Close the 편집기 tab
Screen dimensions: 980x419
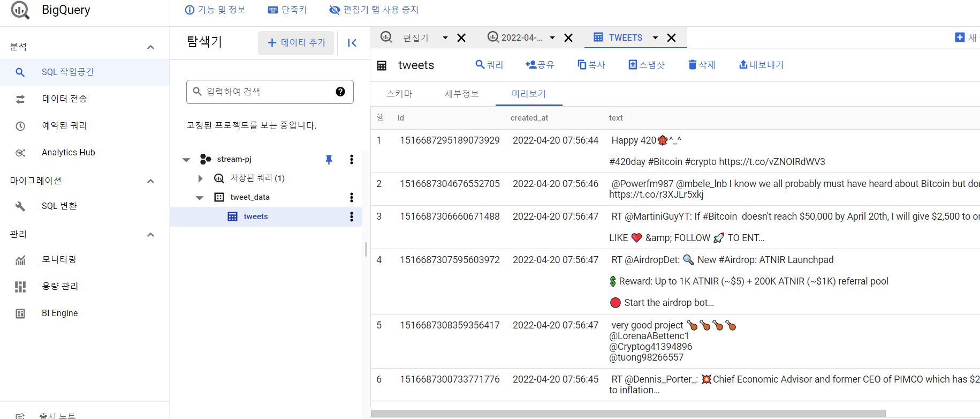(461, 38)
